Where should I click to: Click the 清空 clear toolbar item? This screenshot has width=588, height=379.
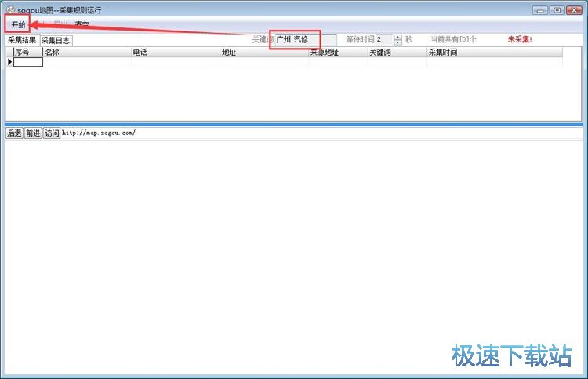tap(82, 25)
